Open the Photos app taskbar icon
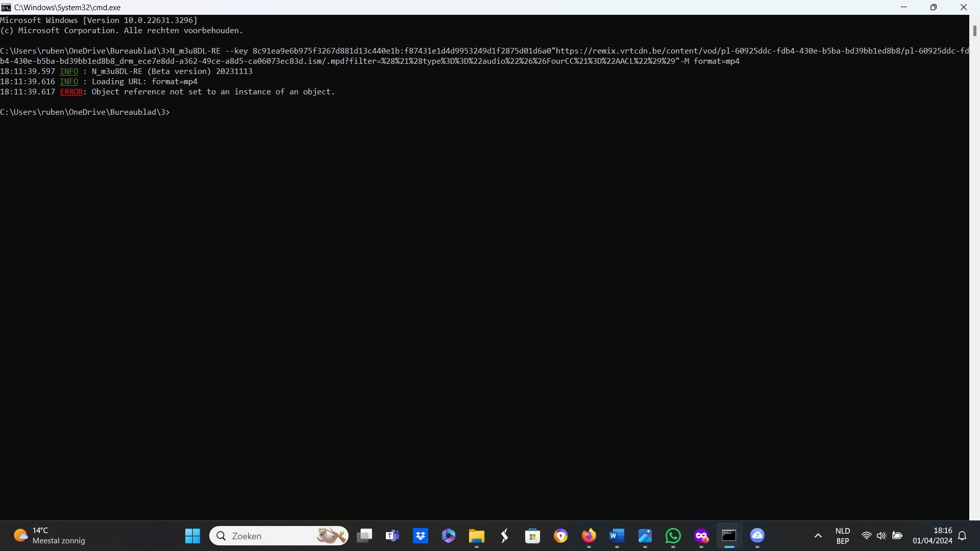Viewport: 980px width, 551px height. coord(645,536)
